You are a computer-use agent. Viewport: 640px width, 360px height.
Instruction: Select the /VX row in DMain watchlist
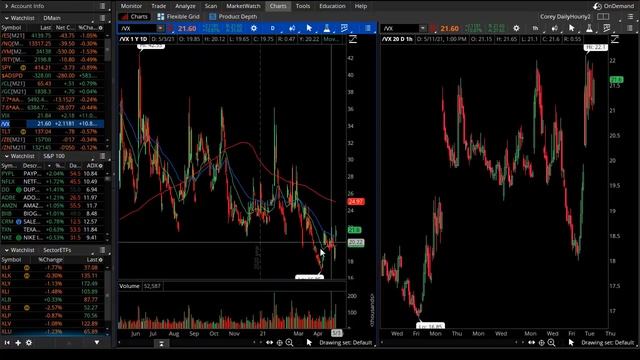tap(52, 124)
